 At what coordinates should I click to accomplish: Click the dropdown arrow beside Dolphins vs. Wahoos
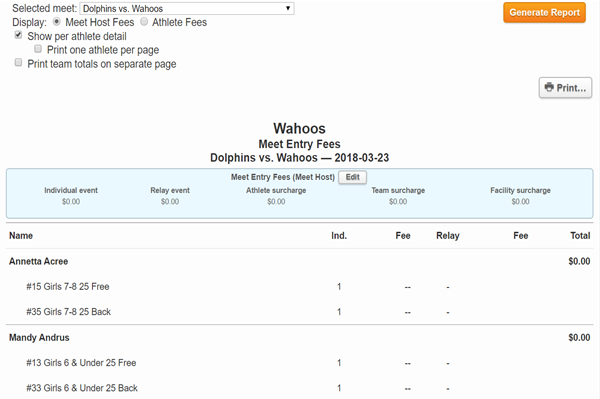[x=288, y=8]
